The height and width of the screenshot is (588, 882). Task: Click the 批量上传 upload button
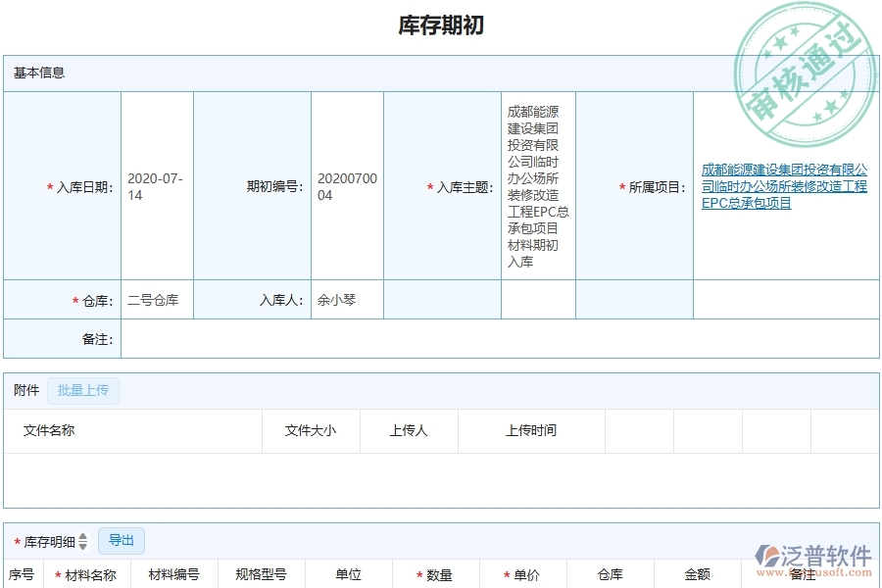pos(82,389)
